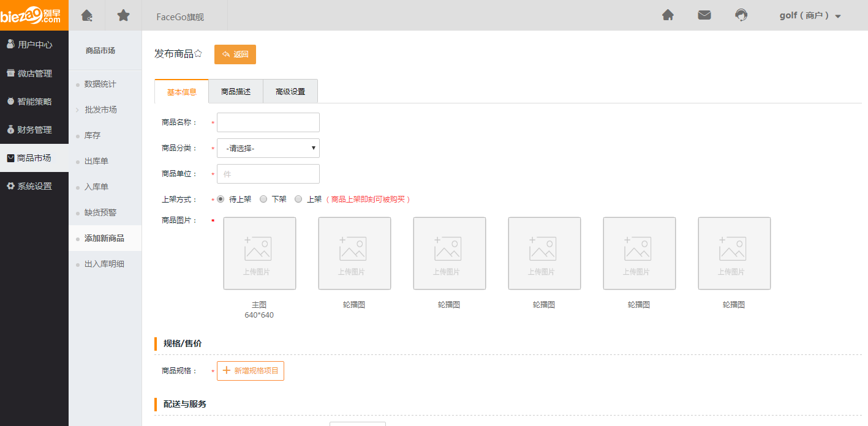Switch to the 高级设置 tab

pos(290,92)
